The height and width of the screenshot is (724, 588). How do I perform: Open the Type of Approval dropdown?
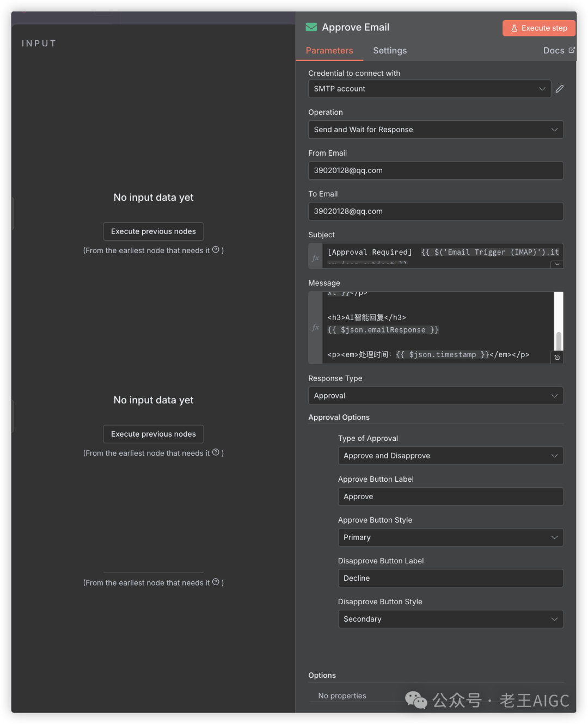[450, 456]
